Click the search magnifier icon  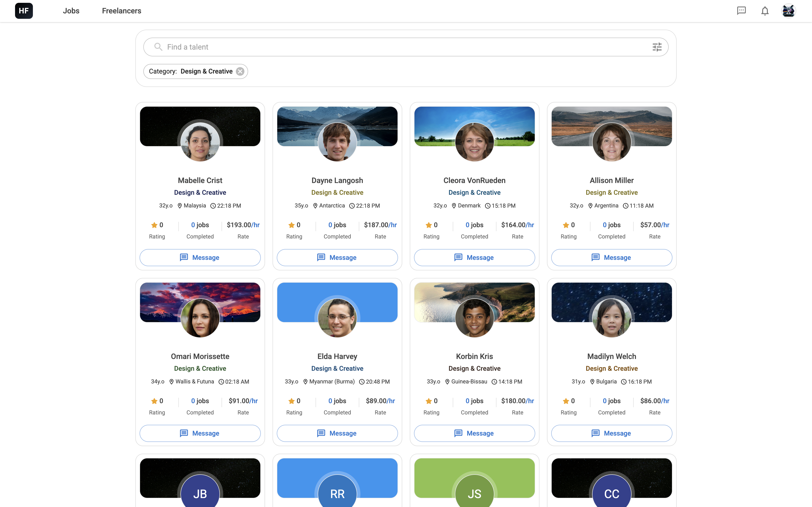(x=158, y=47)
